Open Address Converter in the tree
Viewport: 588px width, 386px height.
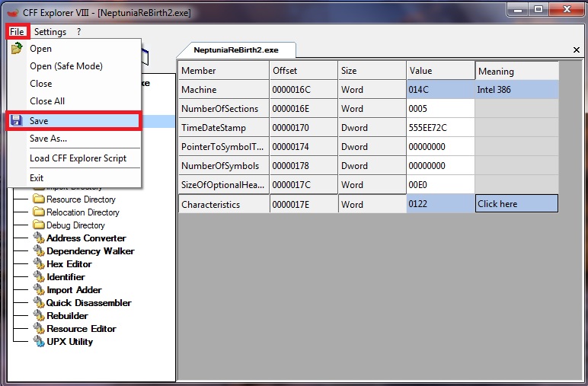point(86,238)
